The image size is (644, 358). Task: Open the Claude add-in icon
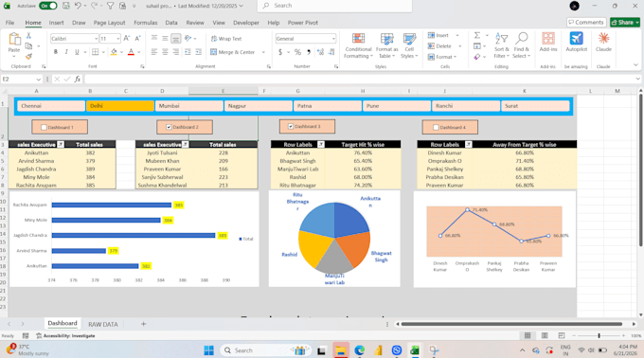pos(603,38)
